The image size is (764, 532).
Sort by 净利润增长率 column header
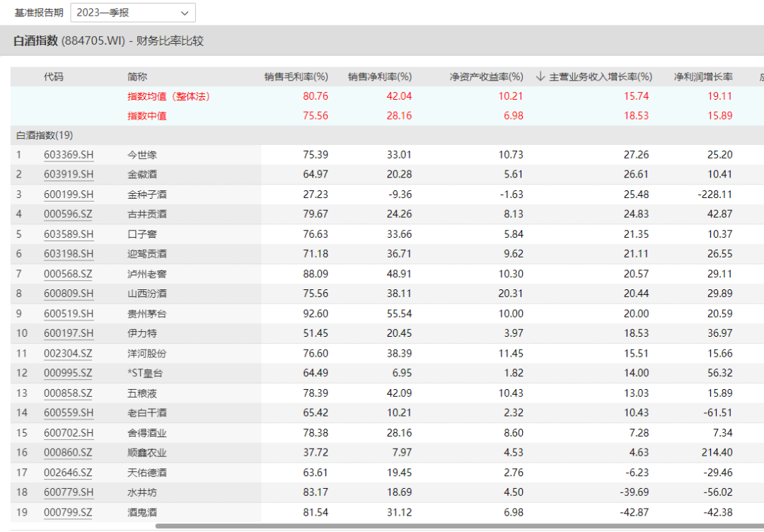tap(703, 76)
